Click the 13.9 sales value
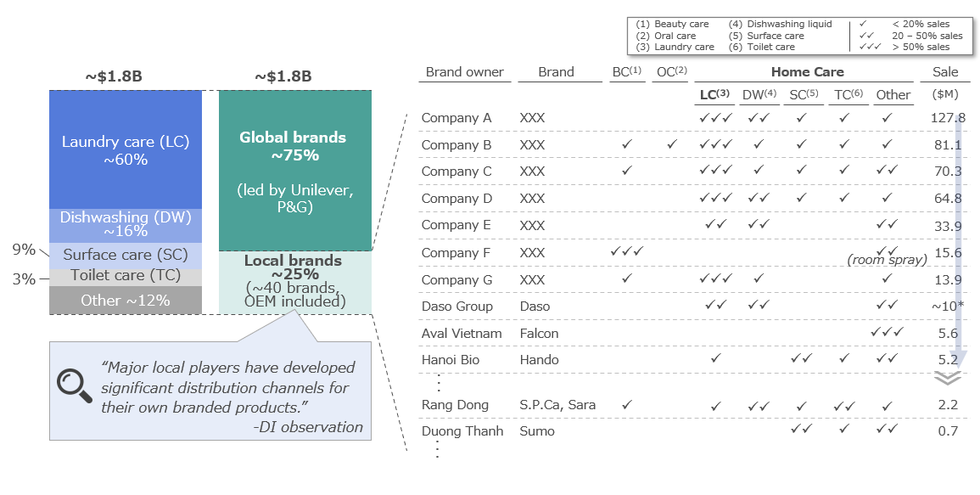This screenshot has height=495, width=980. click(948, 279)
